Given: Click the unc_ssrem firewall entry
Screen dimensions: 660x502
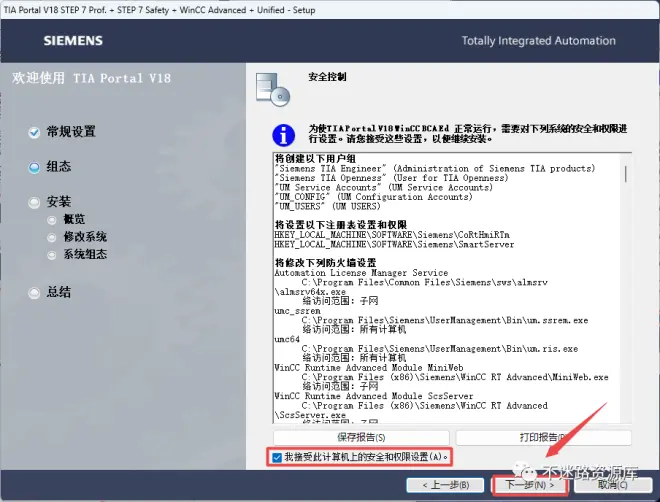Looking at the screenshot, I should [x=298, y=311].
